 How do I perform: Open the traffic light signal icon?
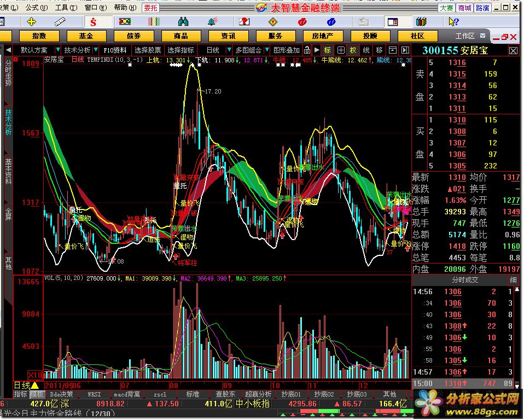pyautogui.click(x=125, y=22)
